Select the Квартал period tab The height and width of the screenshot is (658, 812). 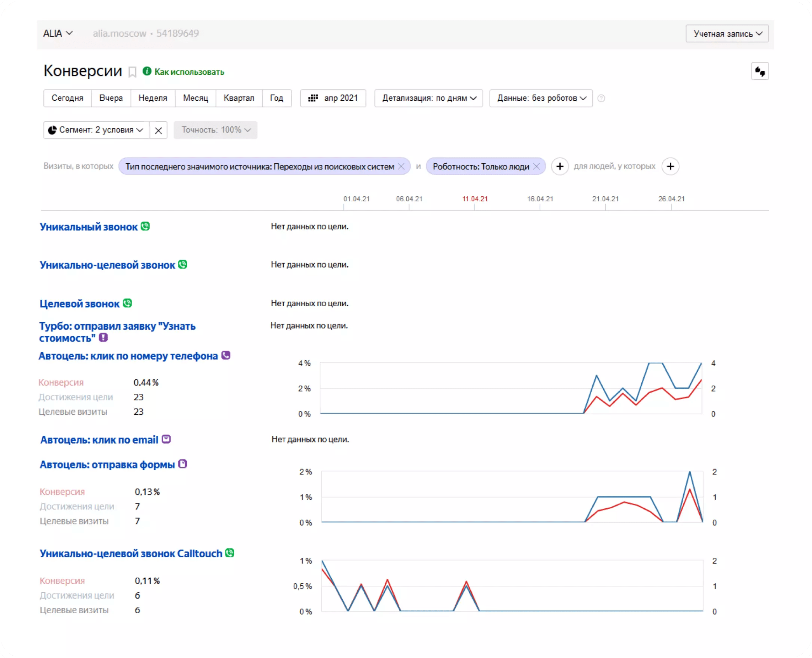[239, 99]
